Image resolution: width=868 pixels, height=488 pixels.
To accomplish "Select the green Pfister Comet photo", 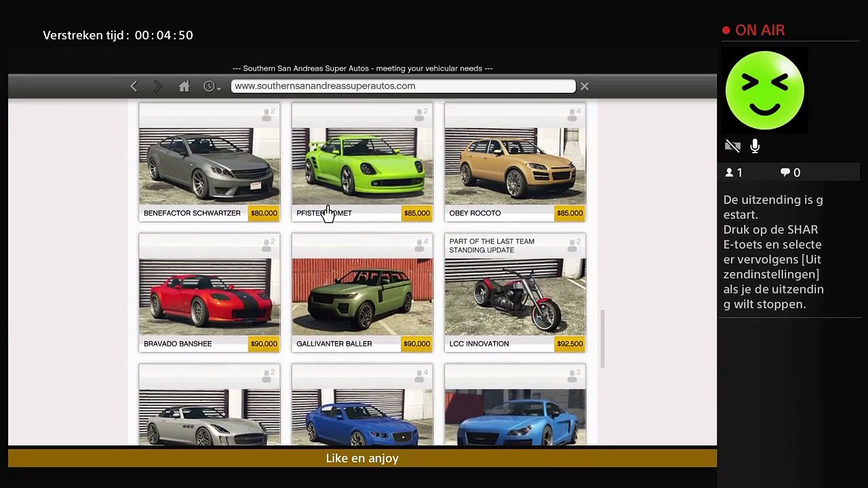I will (x=362, y=165).
